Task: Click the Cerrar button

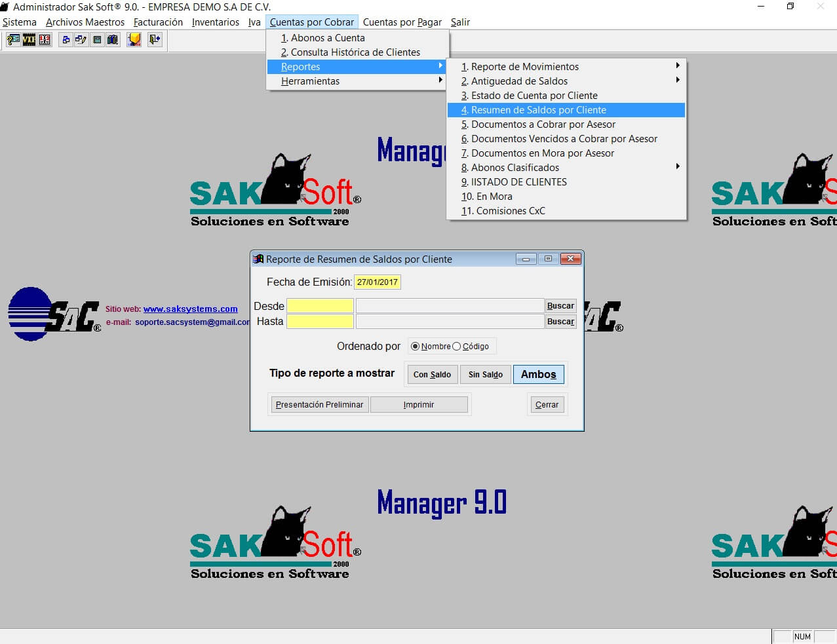Action: point(547,405)
